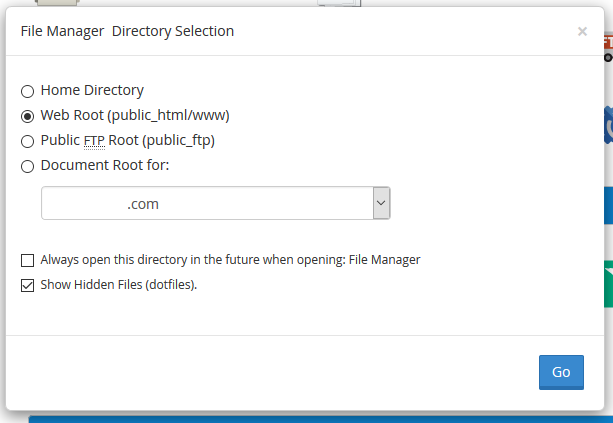613x423 pixels.
Task: Open the .com domain combo box
Action: tap(215, 203)
